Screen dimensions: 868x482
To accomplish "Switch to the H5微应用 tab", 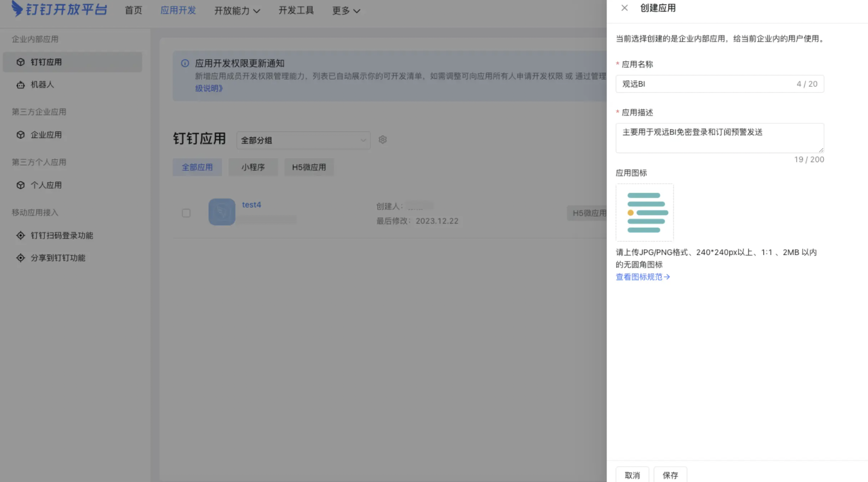I will pos(309,167).
